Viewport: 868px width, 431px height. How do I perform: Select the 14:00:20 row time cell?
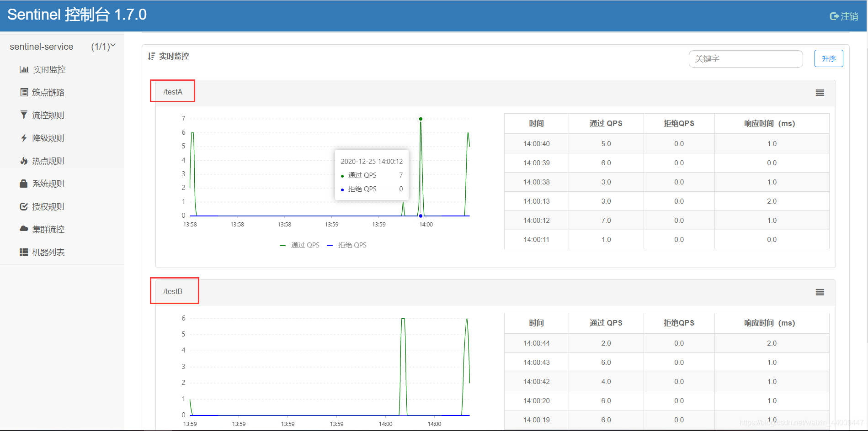537,401
